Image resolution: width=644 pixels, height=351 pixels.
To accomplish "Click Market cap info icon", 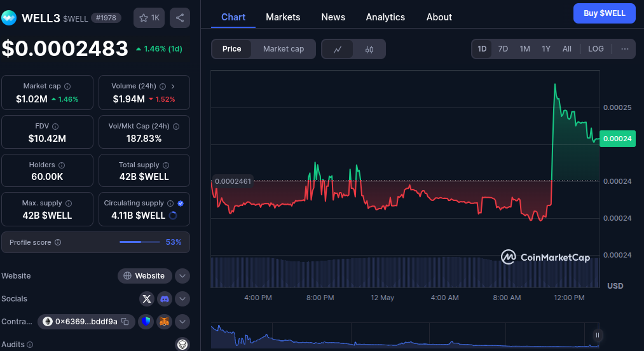I will (67, 86).
